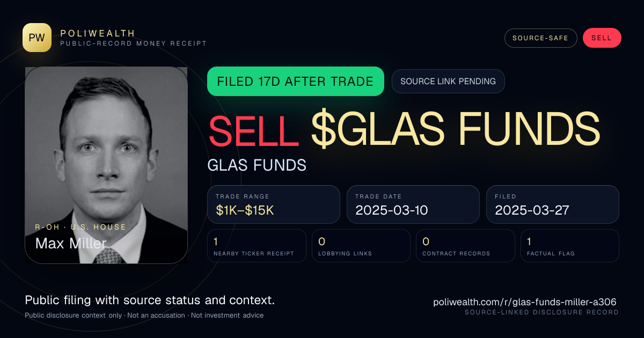Click the gold PW logo icon

click(x=37, y=38)
